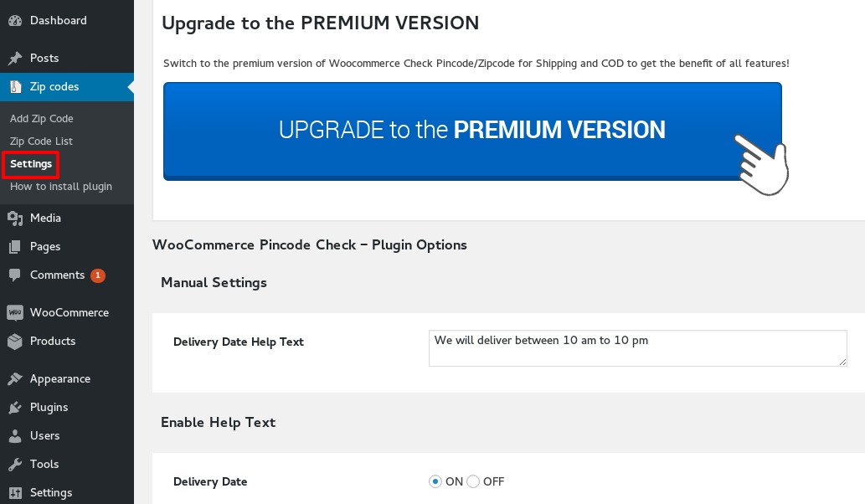Screen dimensions: 865x504
Task: Click inside the Delivery Date Help Text field
Action: point(638,348)
